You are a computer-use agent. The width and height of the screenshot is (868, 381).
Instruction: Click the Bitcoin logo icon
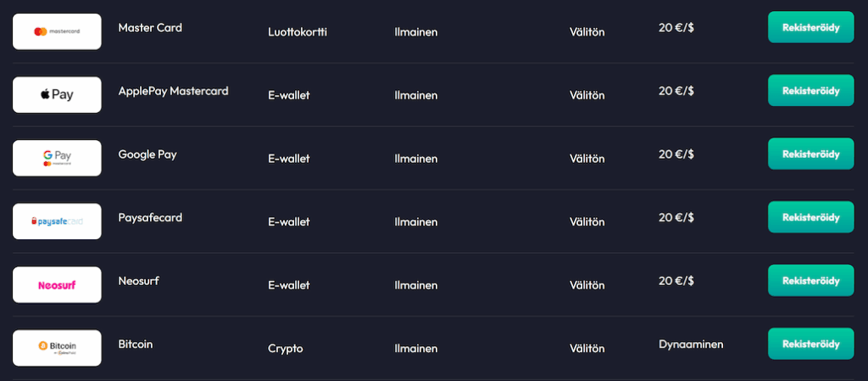pos(57,348)
